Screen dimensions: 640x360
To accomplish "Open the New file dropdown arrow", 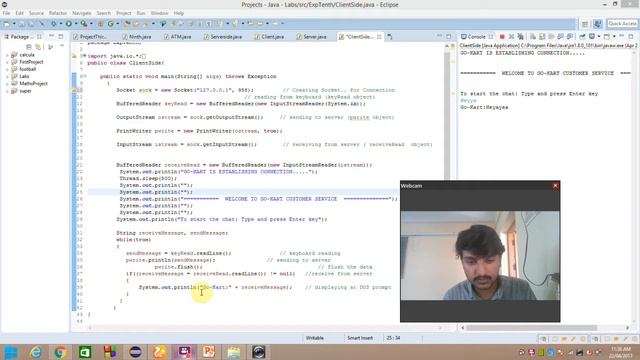I will pos(14,24).
